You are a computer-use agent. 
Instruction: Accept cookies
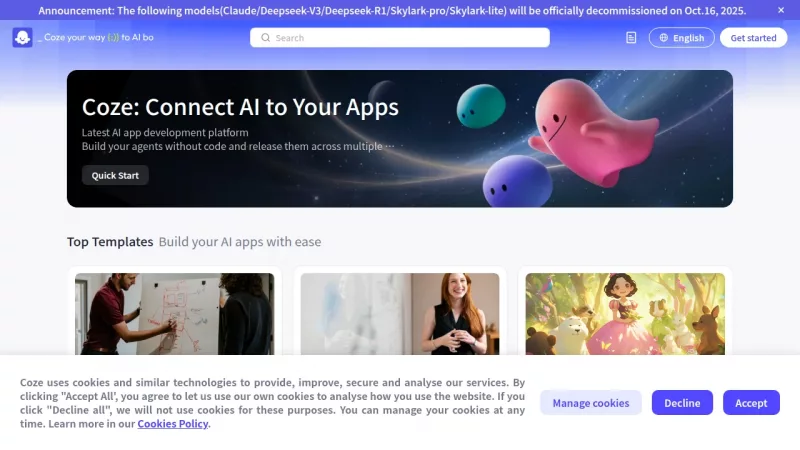pyautogui.click(x=751, y=403)
